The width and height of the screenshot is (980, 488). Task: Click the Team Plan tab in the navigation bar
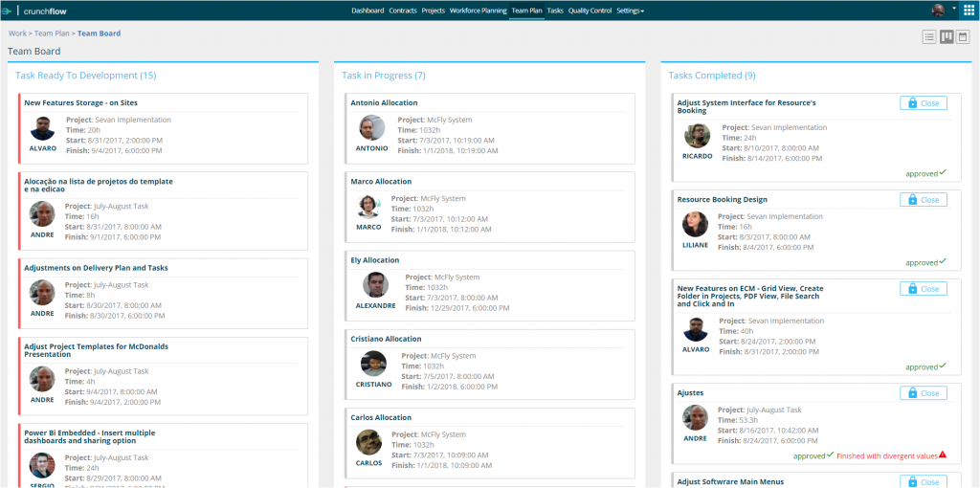pyautogui.click(x=527, y=11)
